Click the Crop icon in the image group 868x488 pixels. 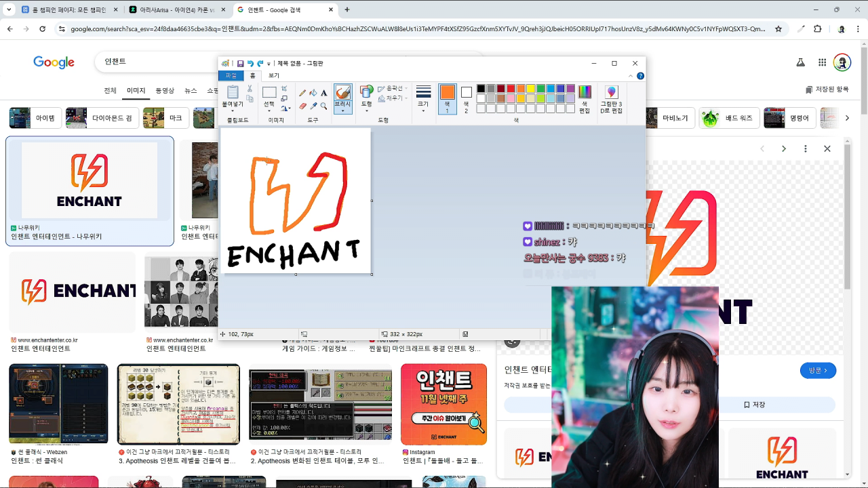click(284, 89)
